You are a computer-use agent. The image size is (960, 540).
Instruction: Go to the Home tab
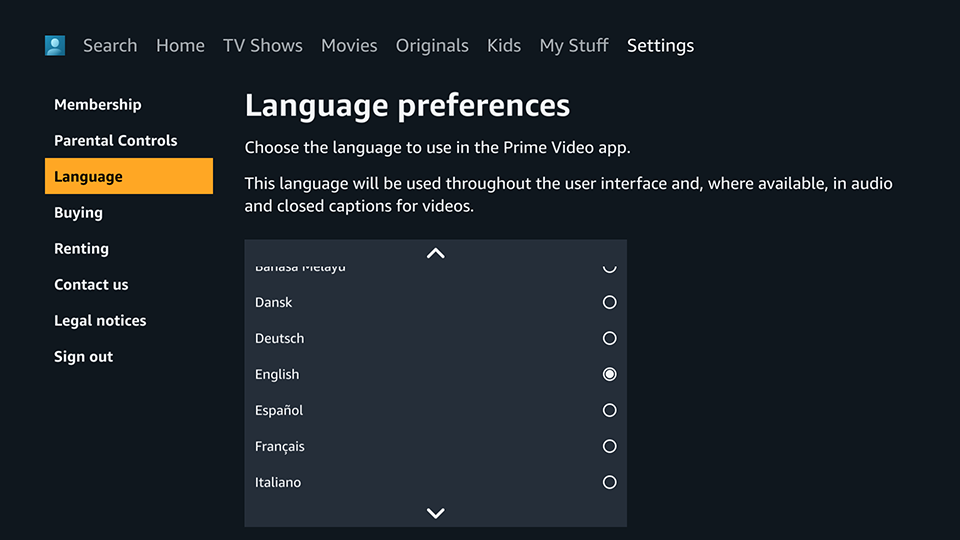[x=180, y=46]
